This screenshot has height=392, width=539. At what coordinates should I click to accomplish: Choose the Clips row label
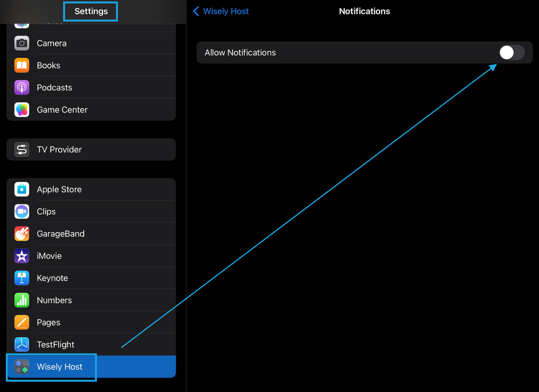[x=46, y=212]
